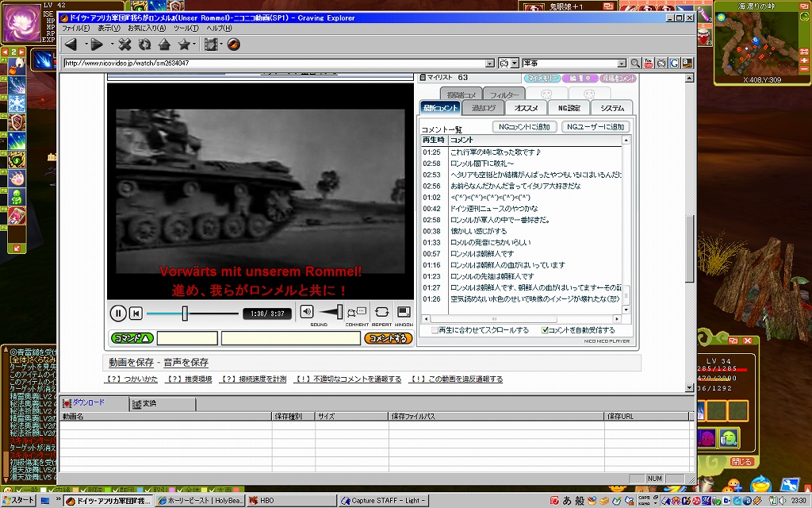Viewport: 812px width, 508px height.
Task: Run search with the magnifying glass icon
Action: (635, 63)
